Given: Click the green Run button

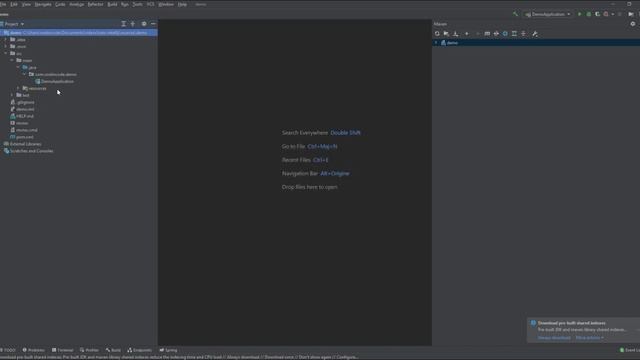Looking at the screenshot, I should tap(579, 14).
